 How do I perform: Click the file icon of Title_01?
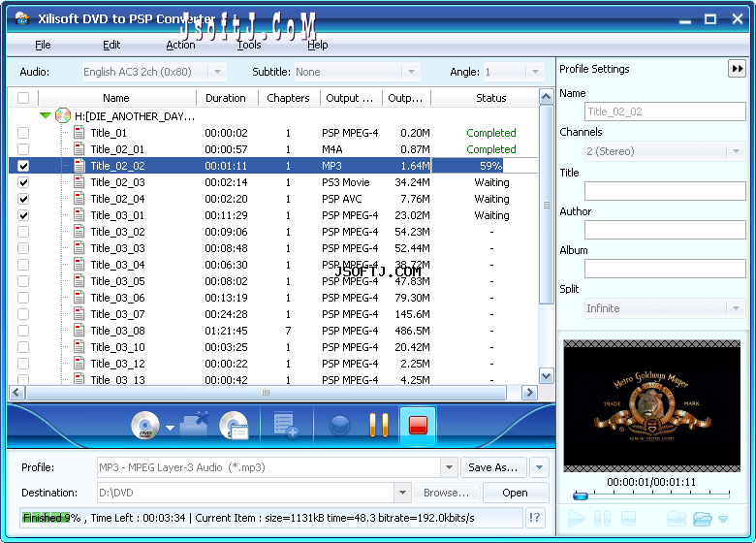tap(79, 133)
